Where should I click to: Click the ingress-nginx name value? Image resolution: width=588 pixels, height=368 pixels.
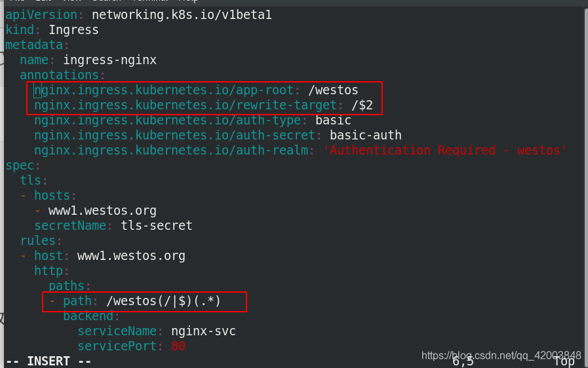pyautogui.click(x=109, y=60)
